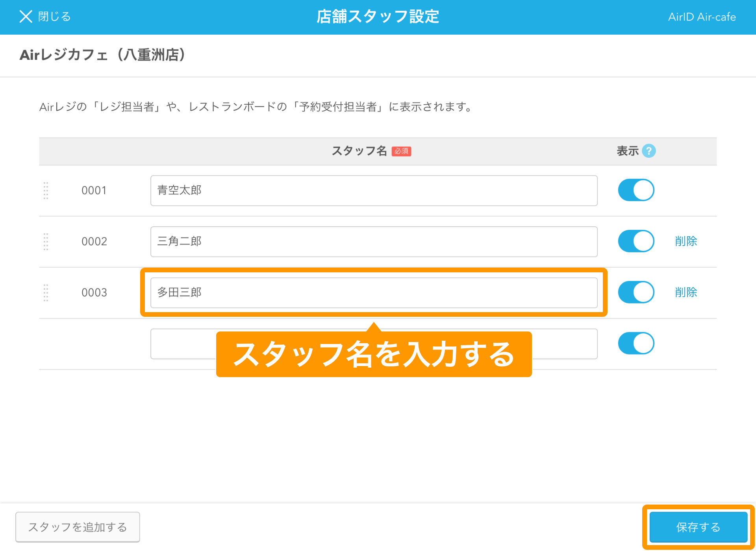Click drag handle for staff 0002

[x=46, y=241]
